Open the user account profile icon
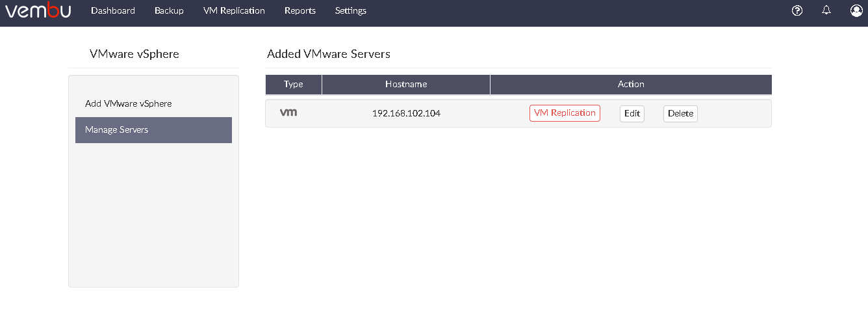868x311 pixels. point(856,10)
